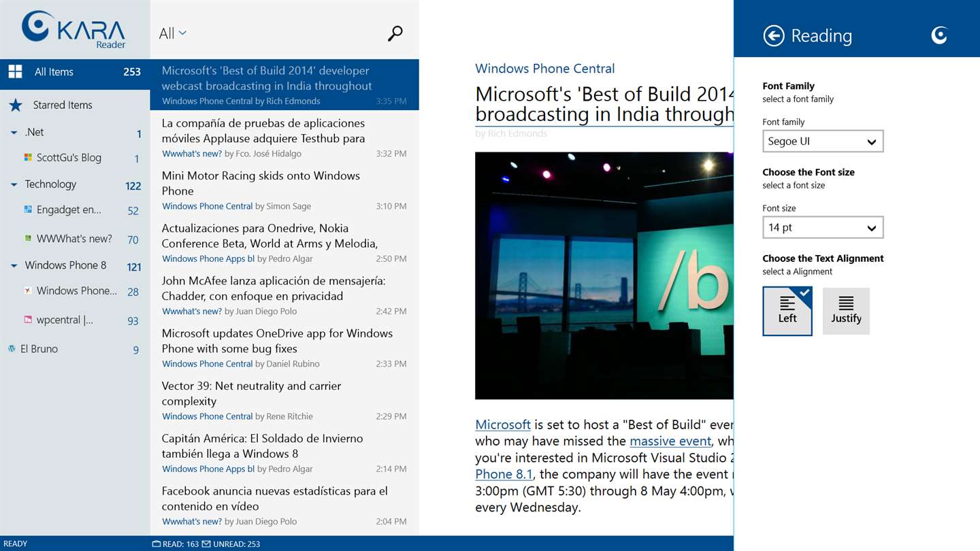This screenshot has width=980, height=551.
Task: Click the Kara Reader logo at top left
Action: click(x=74, y=29)
